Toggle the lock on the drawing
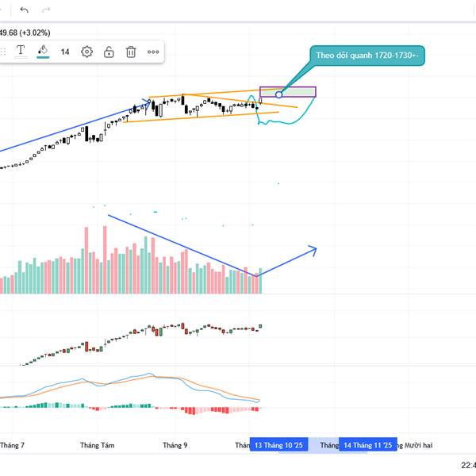Screen dimensions: 476x476 coord(109,52)
